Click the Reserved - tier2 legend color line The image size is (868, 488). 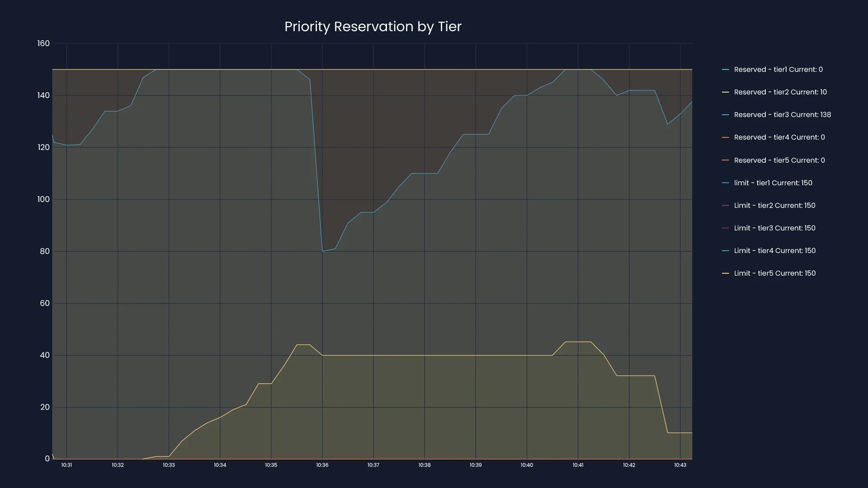pos(725,92)
